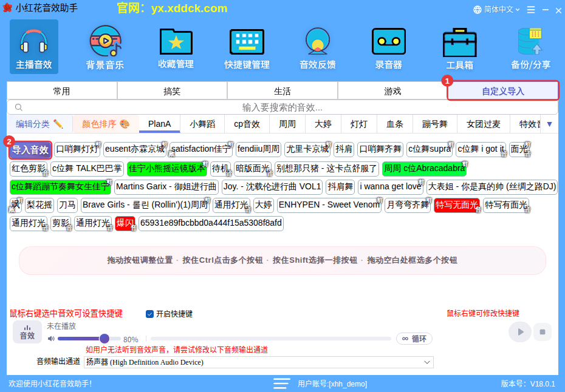Screen dimensions: 565x392
Task: Select the PlanA category tab
Action: point(159,124)
